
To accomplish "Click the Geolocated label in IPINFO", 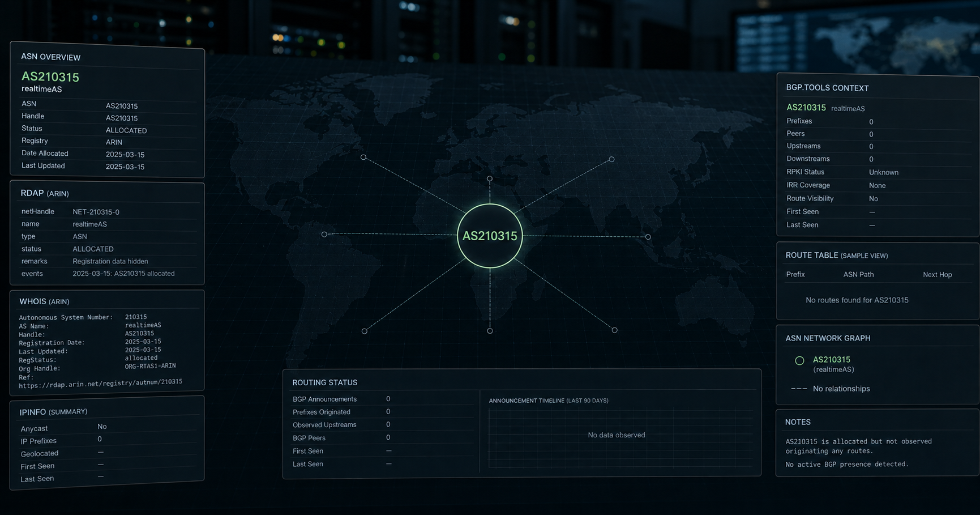I will tap(40, 453).
